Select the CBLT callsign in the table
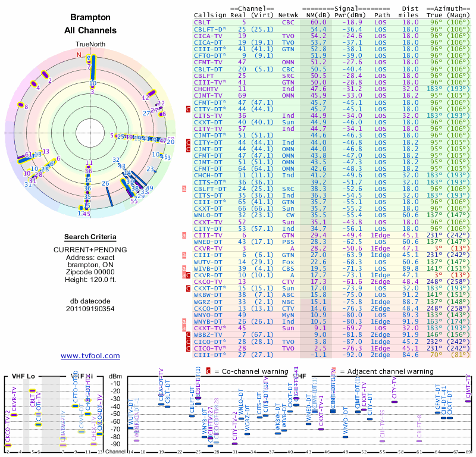The height and width of the screenshot is (457, 476). (x=202, y=23)
